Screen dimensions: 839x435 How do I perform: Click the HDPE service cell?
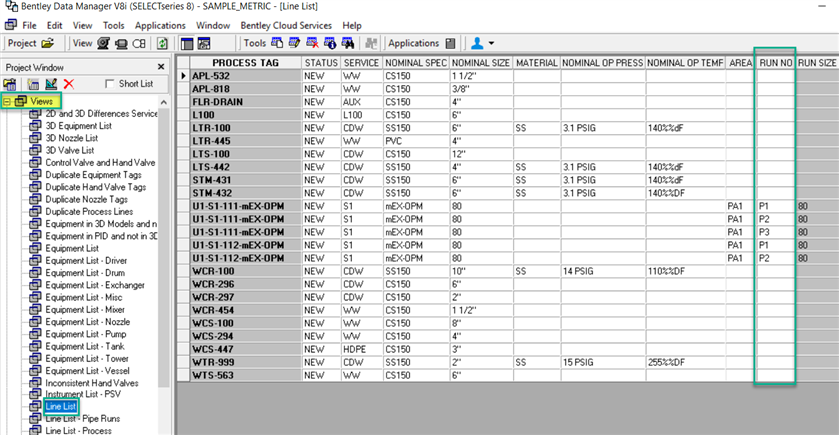point(361,349)
